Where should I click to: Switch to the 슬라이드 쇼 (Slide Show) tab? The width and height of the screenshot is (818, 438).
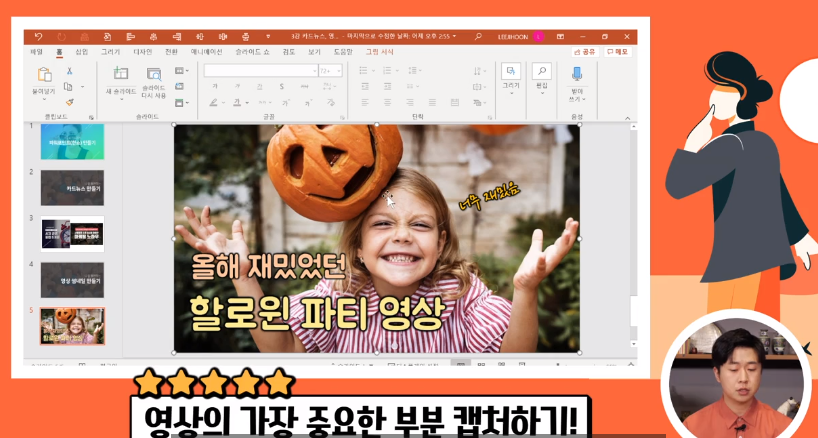point(252,52)
